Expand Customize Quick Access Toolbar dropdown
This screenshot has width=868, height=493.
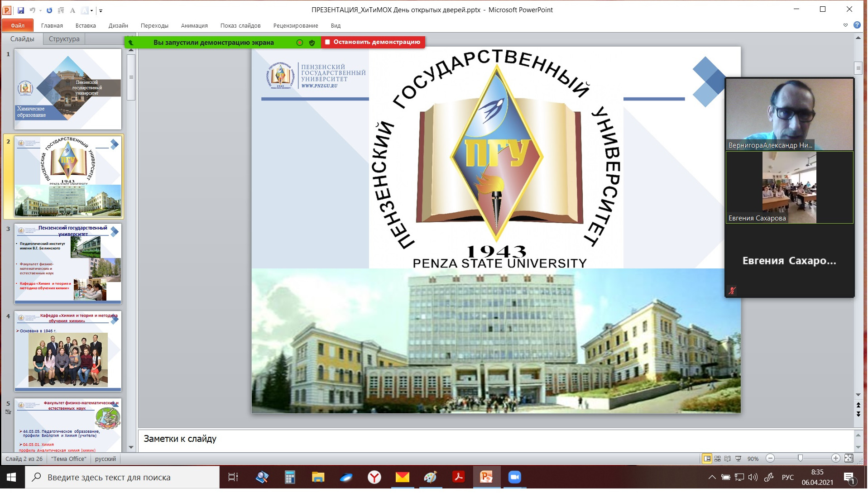(x=101, y=10)
